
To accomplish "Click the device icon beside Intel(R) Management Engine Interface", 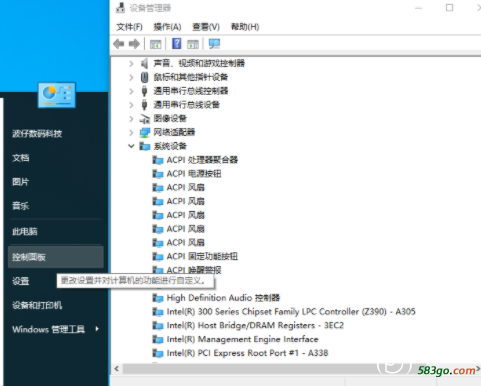I will 158,339.
